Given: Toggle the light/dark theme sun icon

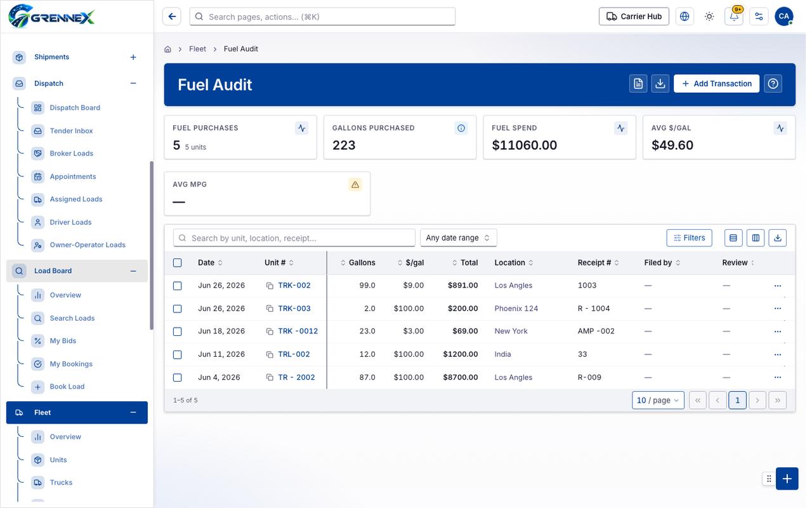Looking at the screenshot, I should [709, 17].
